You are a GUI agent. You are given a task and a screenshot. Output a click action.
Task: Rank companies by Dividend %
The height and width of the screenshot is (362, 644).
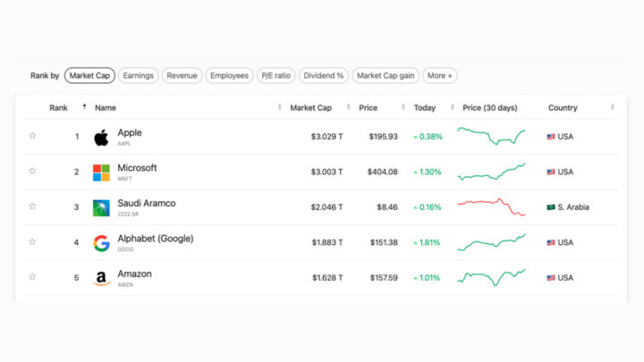tap(324, 75)
